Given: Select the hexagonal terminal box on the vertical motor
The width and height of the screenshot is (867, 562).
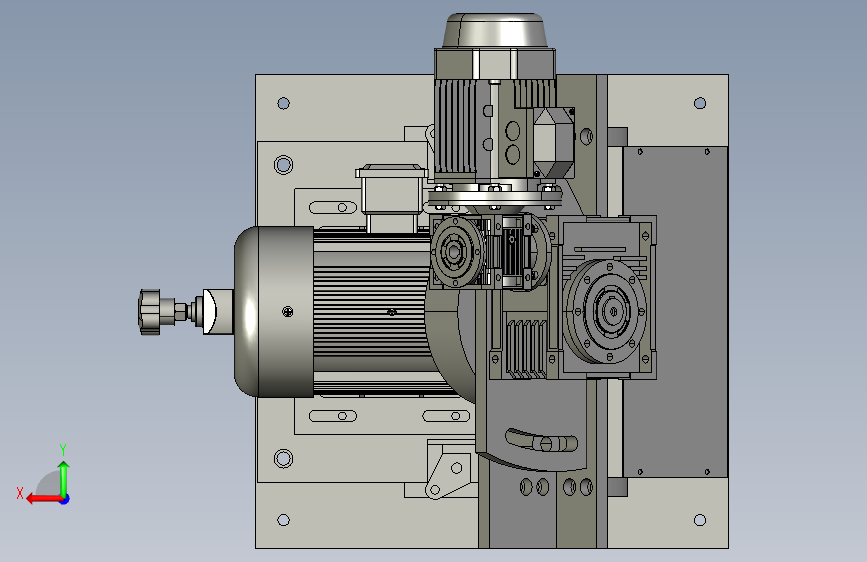Looking at the screenshot, I should click(x=553, y=143).
